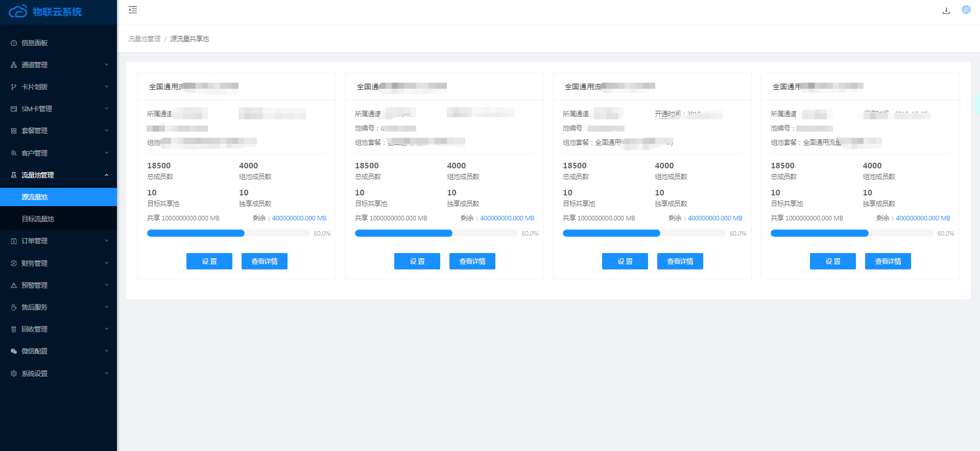Select the 目标流量池 submenu item

click(58, 219)
